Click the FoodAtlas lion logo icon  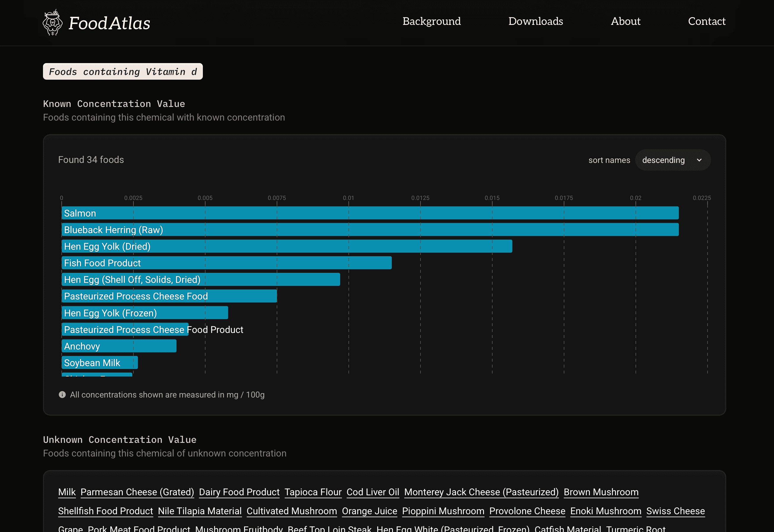click(x=53, y=23)
